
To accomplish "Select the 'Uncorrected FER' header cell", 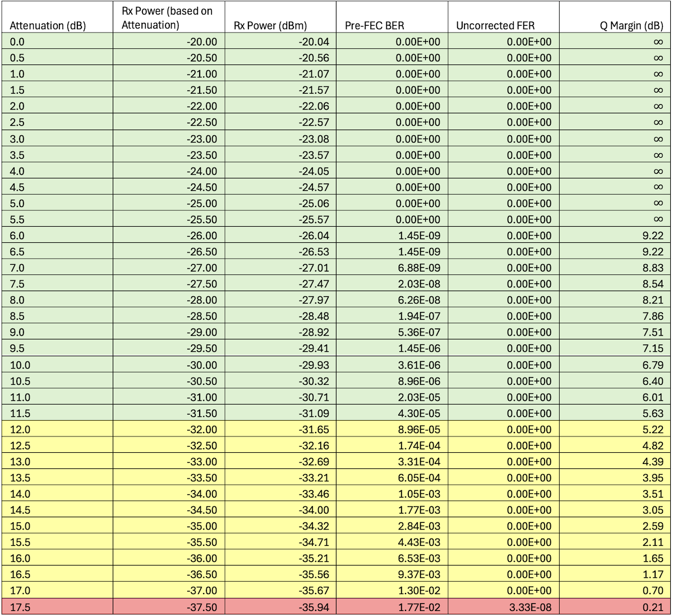I will (504, 17).
